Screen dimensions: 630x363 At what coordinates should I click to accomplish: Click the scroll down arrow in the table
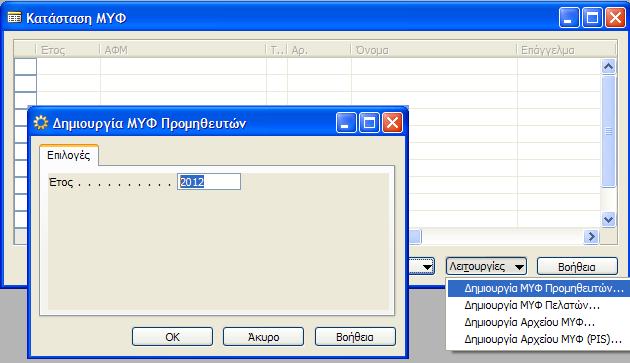(608, 219)
